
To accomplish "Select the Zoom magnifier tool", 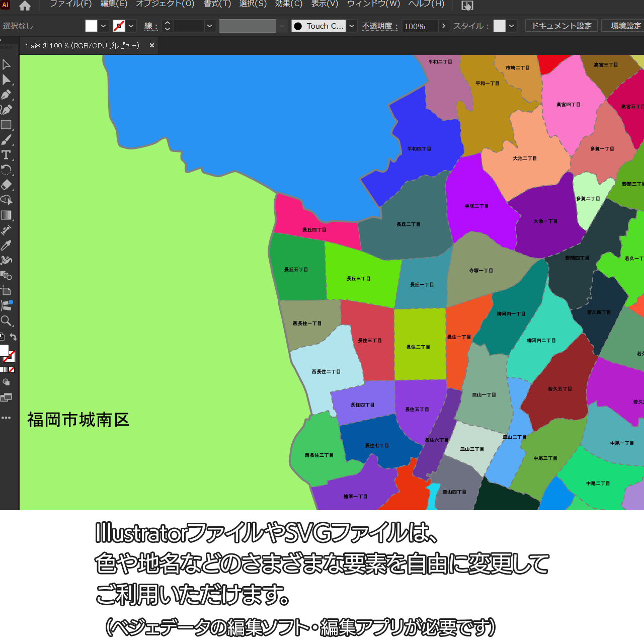I will (x=7, y=321).
